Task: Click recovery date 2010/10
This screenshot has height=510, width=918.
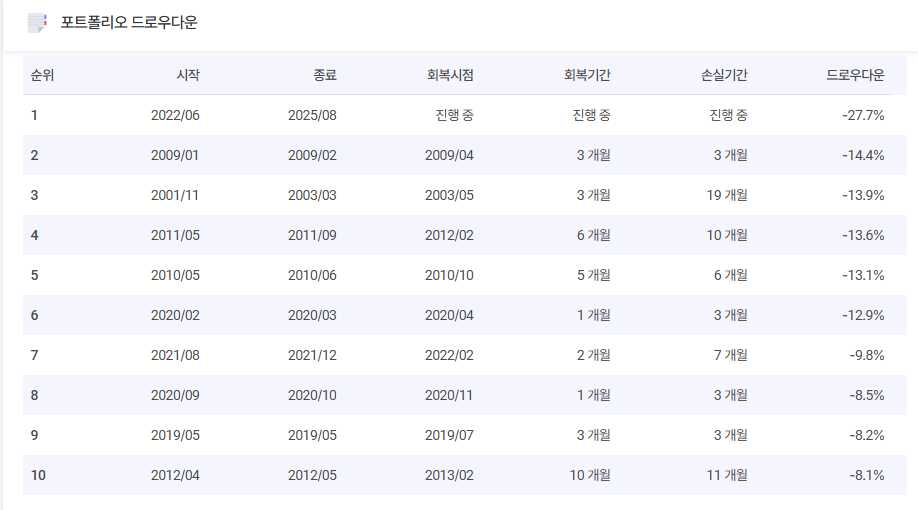Action: (449, 275)
